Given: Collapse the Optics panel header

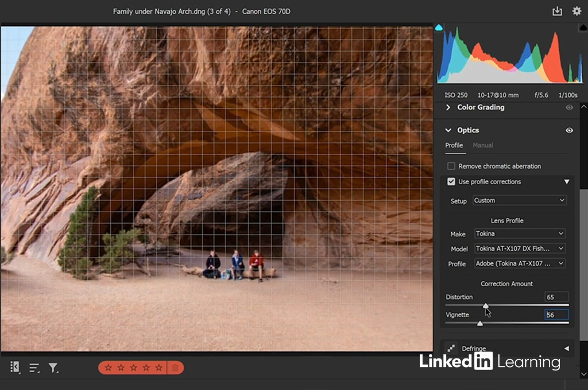Looking at the screenshot, I should point(449,131).
